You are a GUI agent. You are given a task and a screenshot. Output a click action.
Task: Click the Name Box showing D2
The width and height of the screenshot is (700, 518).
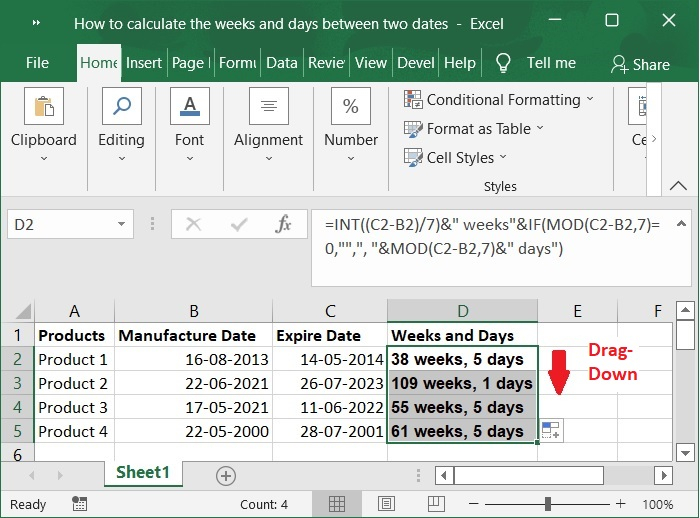[70, 224]
